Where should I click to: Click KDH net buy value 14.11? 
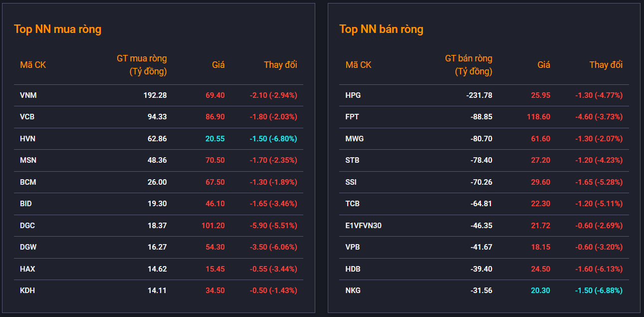[x=157, y=291]
